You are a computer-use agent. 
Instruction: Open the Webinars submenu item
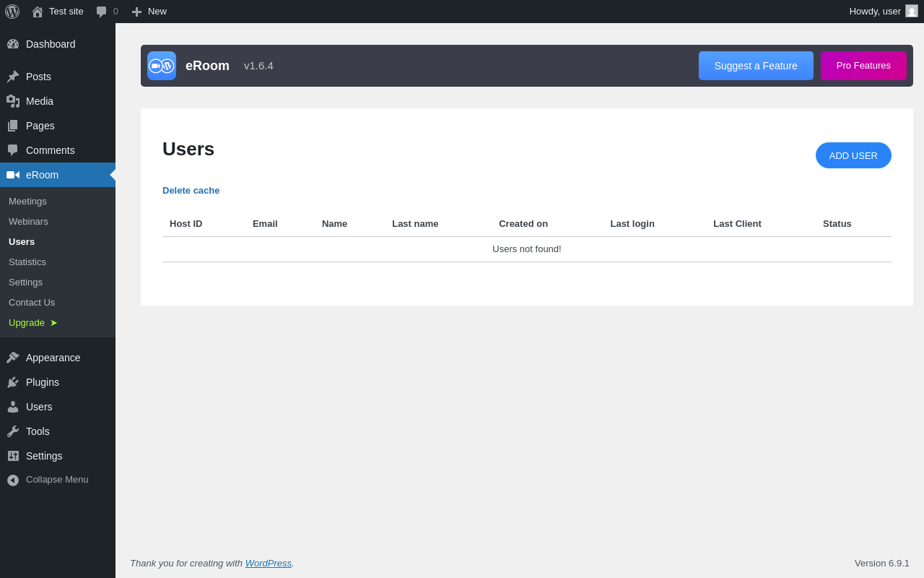(28, 222)
